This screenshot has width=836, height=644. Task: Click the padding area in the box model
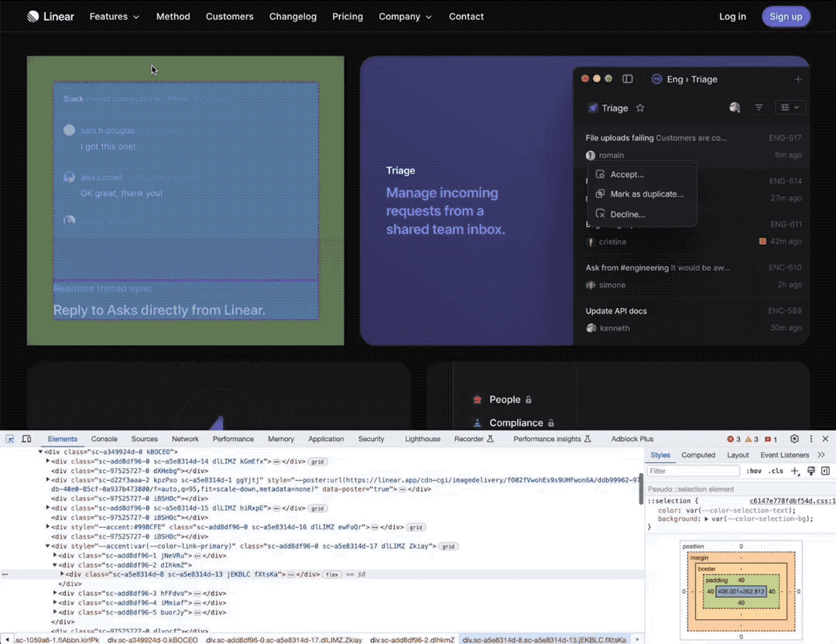[x=741, y=581]
